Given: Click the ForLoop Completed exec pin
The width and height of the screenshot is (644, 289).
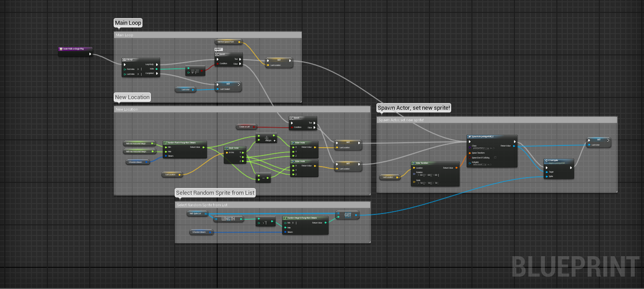Looking at the screenshot, I should pos(157,73).
